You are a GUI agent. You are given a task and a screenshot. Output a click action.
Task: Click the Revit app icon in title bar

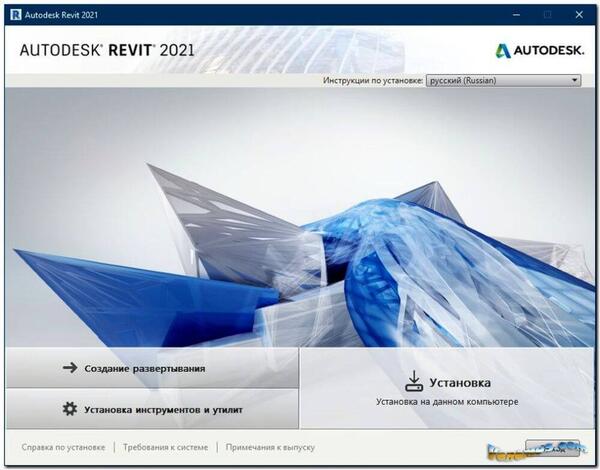[x=16, y=15]
